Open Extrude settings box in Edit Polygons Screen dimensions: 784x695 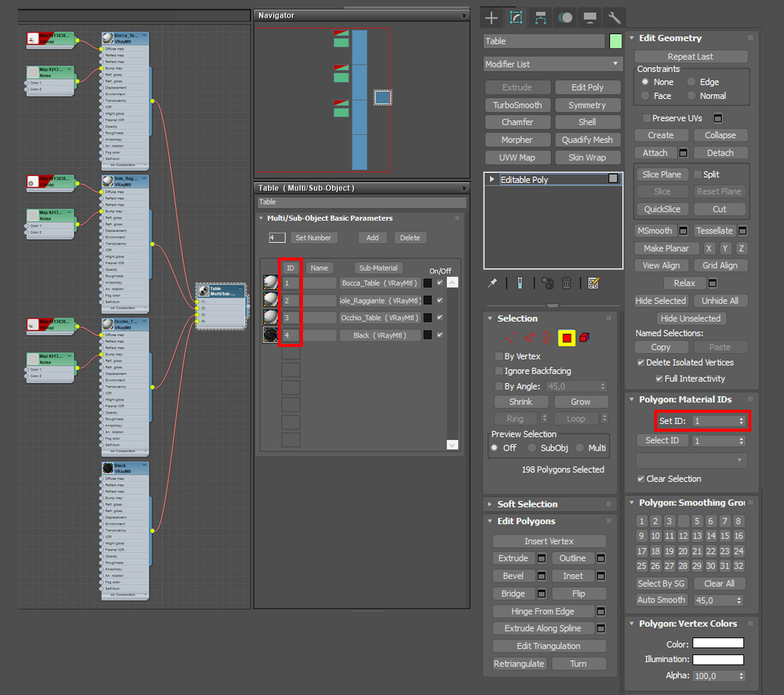[x=542, y=558]
